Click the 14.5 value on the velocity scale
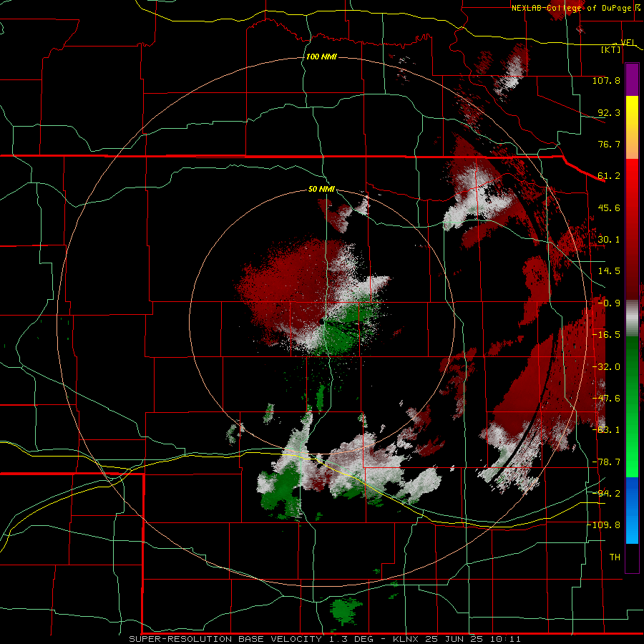Viewport: 644px width, 644px height. (609, 271)
